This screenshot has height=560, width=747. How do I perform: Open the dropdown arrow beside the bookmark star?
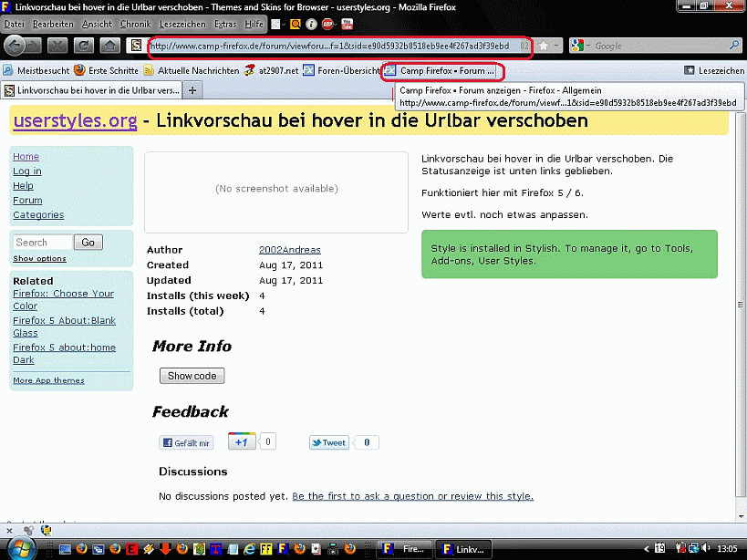click(x=557, y=46)
